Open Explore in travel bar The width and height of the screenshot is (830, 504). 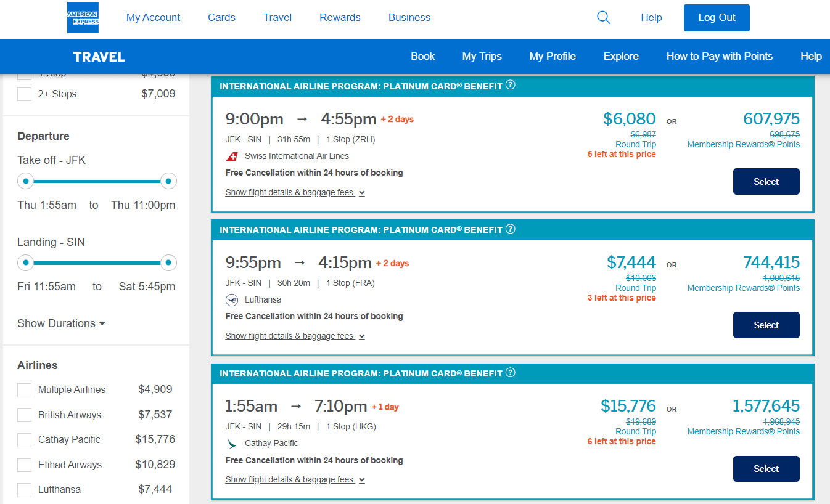click(621, 56)
